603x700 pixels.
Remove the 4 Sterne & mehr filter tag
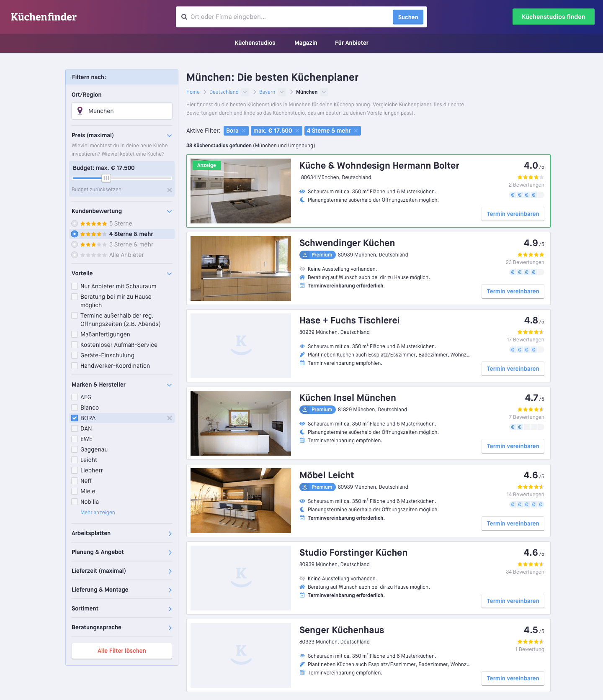click(x=356, y=131)
